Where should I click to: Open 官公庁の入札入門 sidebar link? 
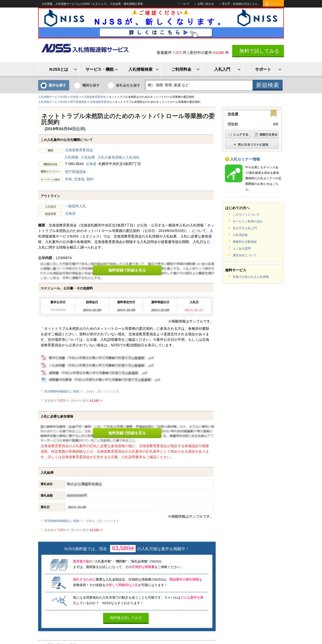245,228
